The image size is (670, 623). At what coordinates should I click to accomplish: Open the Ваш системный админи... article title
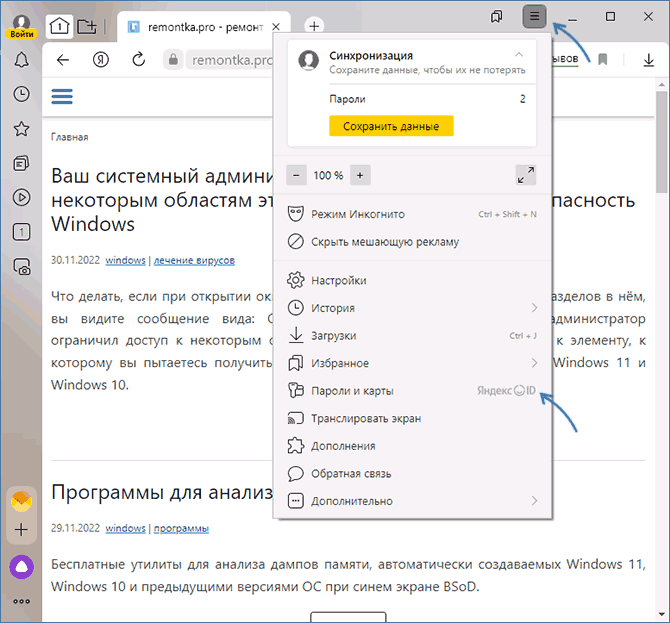[162, 200]
